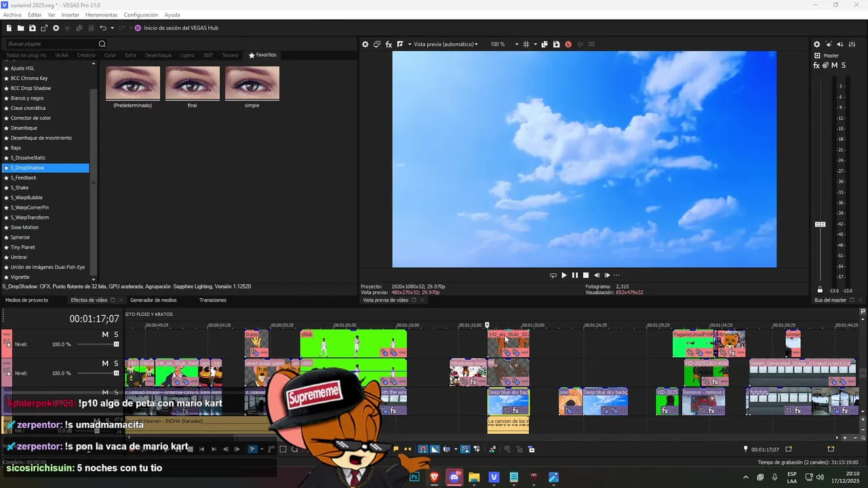
Task: Click the Play button under preview
Action: click(x=564, y=275)
